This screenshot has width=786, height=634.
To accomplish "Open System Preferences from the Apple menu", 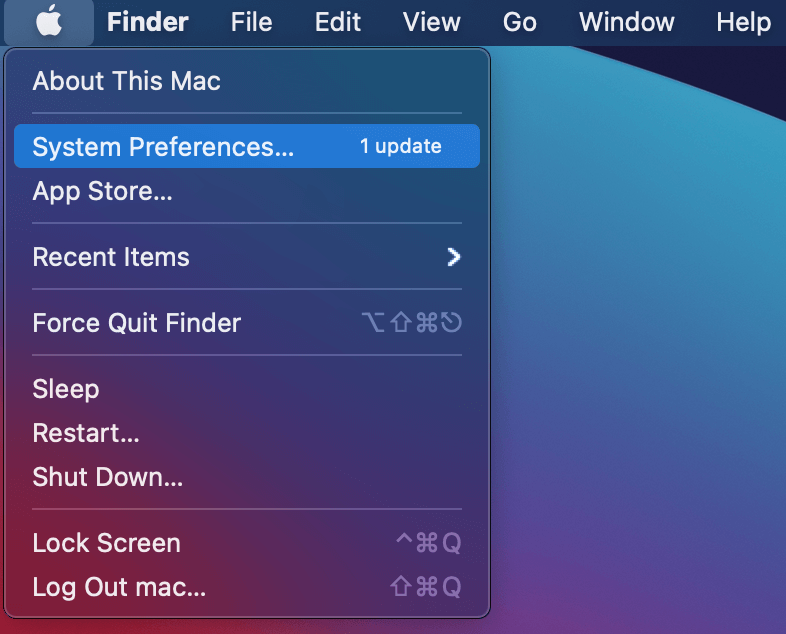I will point(163,147).
